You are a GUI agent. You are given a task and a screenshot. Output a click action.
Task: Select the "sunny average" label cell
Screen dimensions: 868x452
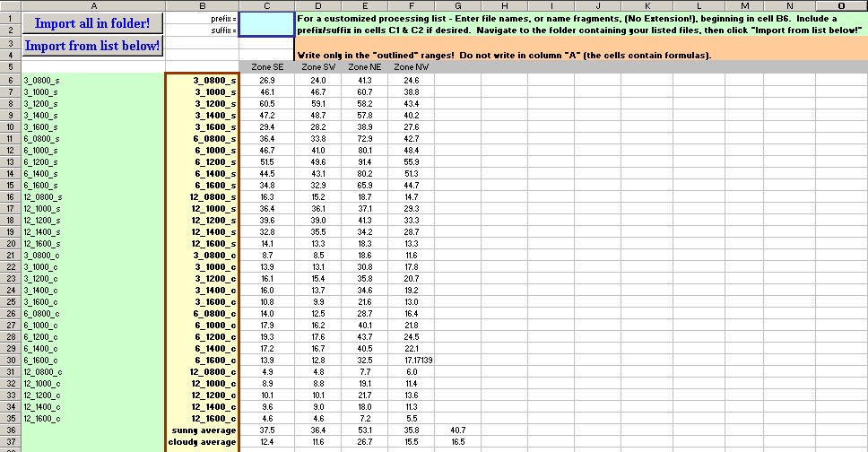click(203, 430)
